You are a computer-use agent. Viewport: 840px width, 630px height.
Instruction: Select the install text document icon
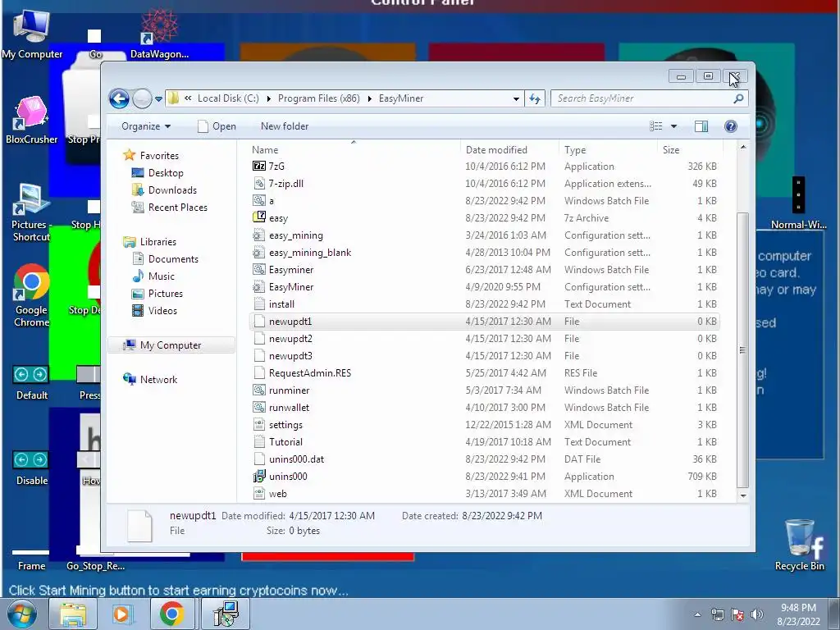[259, 304]
